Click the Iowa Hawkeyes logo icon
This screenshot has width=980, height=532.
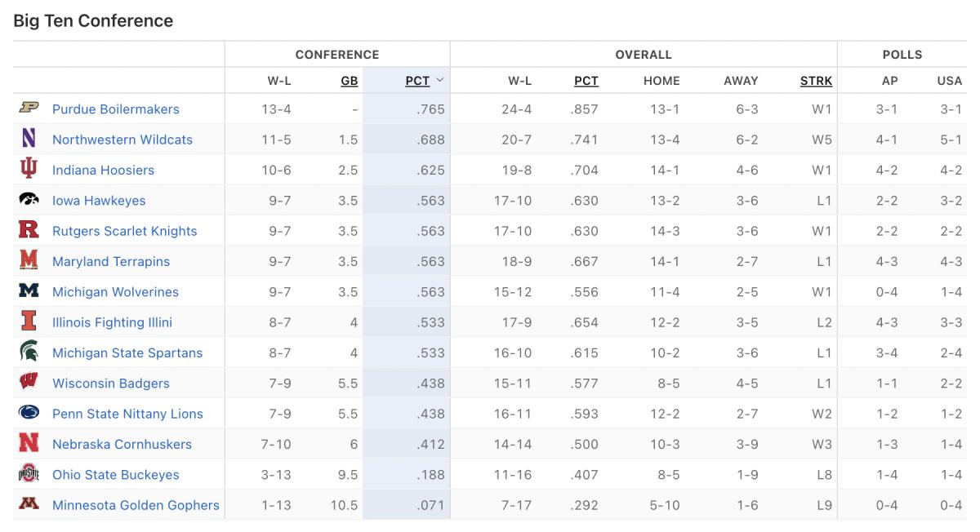29,200
